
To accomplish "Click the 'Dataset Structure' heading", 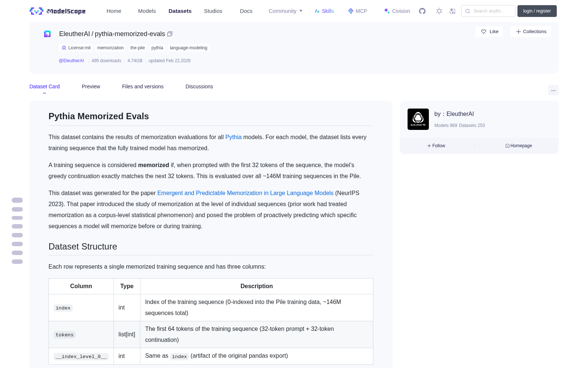I will coord(83,247).
